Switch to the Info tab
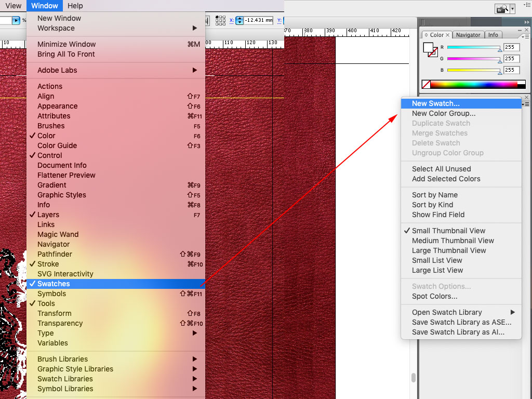The width and height of the screenshot is (532, 399). coord(493,35)
